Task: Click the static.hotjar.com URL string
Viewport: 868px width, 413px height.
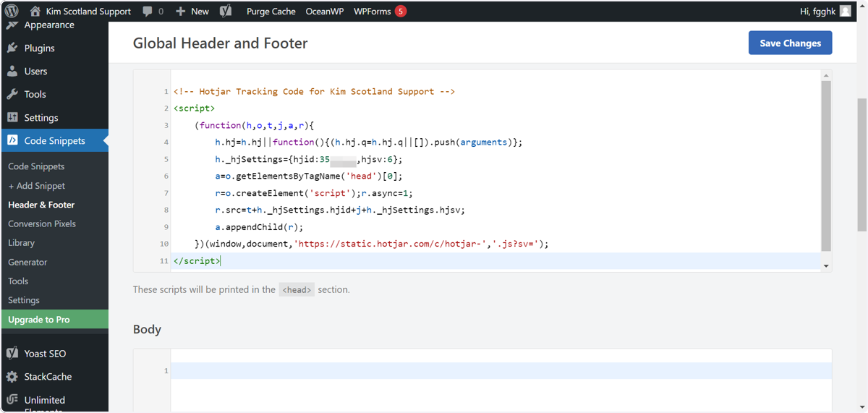Action: [390, 244]
